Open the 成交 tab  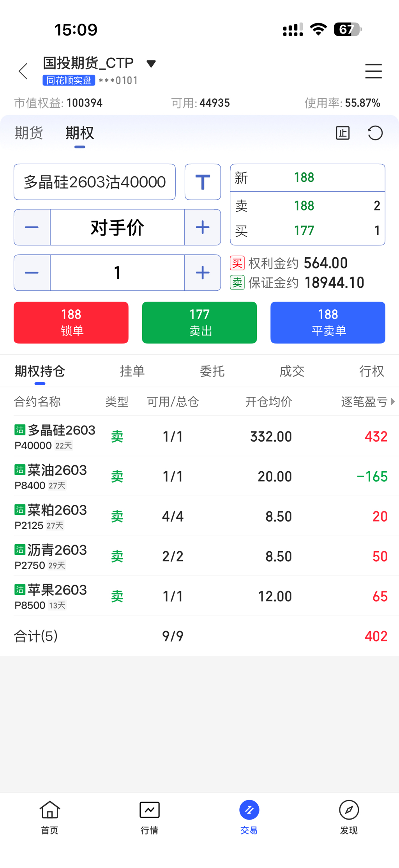(x=292, y=371)
